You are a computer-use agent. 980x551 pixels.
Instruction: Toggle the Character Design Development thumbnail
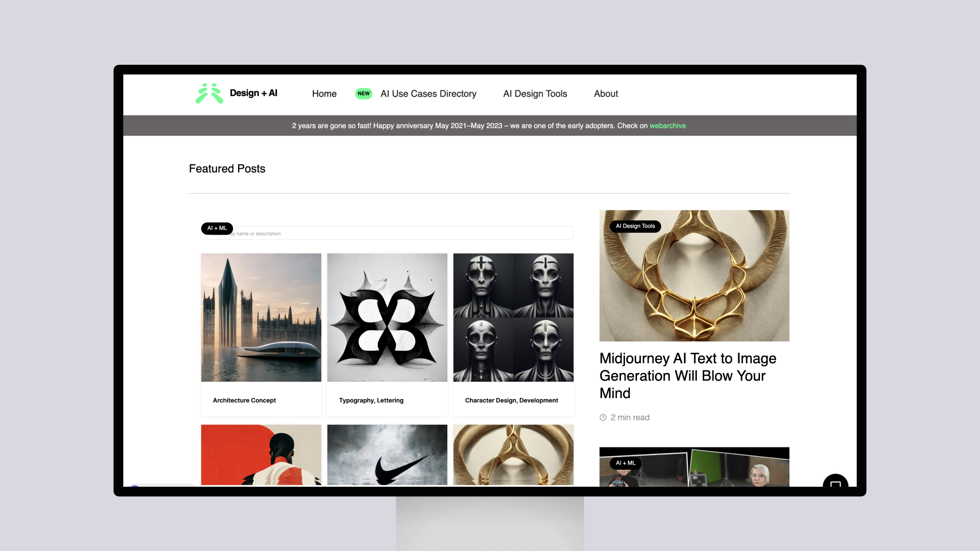point(514,317)
